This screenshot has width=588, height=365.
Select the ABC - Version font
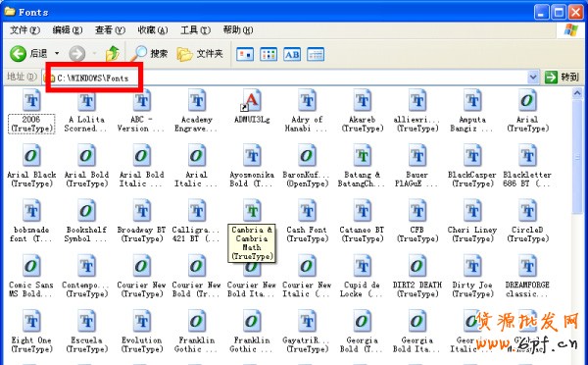coord(141,111)
